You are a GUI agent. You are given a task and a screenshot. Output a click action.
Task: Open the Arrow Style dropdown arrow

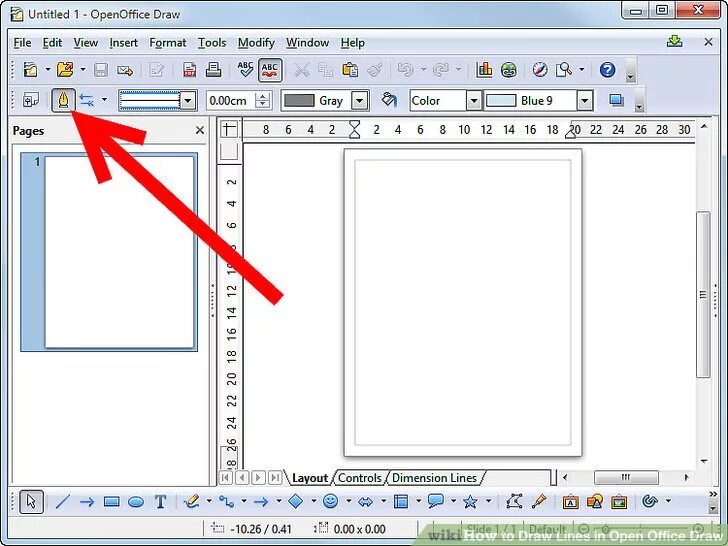tap(104, 100)
